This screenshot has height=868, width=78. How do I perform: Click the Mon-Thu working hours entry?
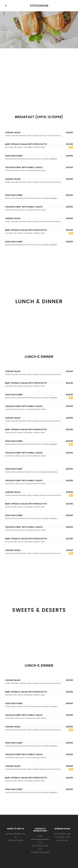tap(62, 834)
